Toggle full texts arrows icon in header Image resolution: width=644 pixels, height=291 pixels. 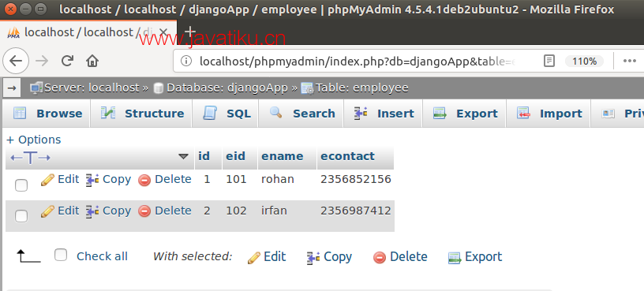31,158
